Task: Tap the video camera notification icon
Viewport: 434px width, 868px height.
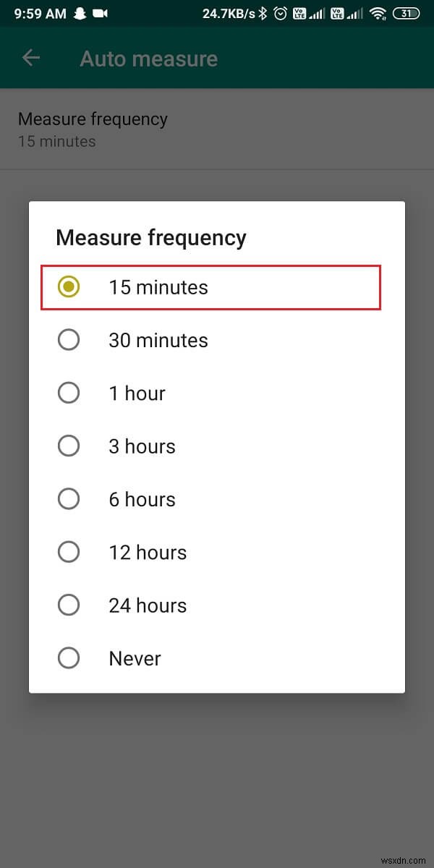Action: tap(98, 12)
